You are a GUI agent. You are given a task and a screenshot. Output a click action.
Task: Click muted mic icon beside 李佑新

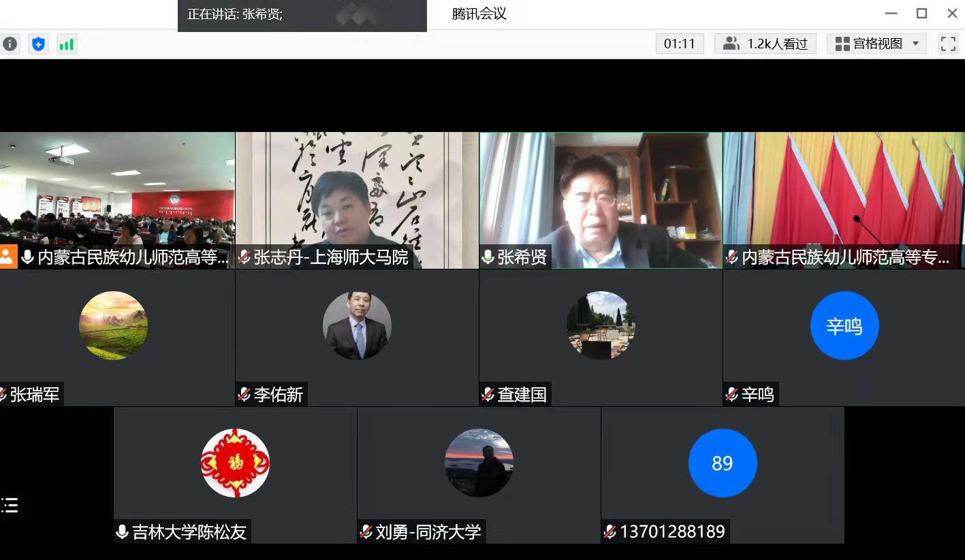244,395
